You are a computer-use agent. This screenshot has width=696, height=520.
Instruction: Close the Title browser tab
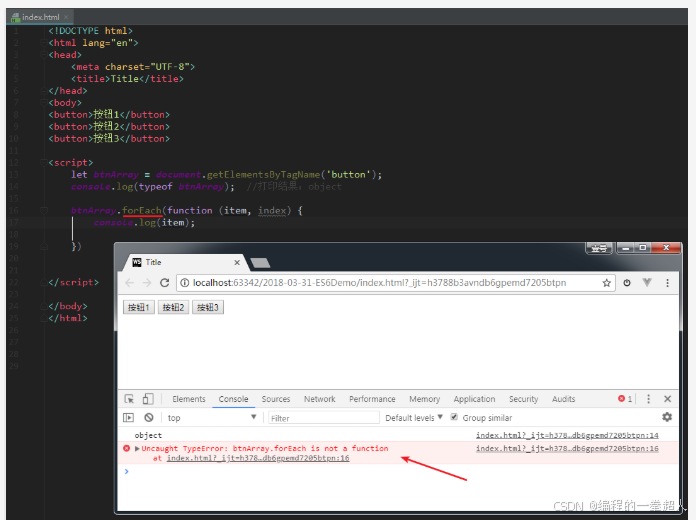click(x=237, y=262)
